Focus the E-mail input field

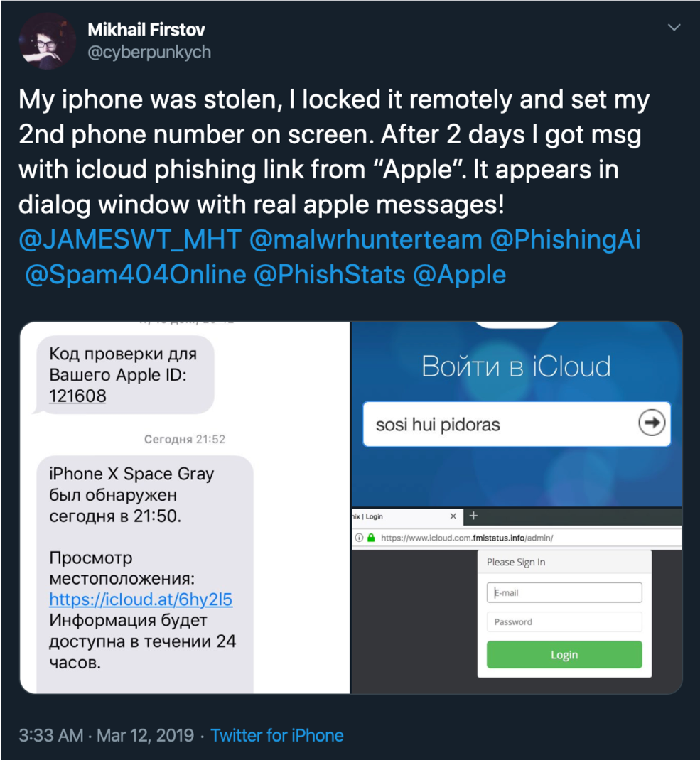point(564,592)
